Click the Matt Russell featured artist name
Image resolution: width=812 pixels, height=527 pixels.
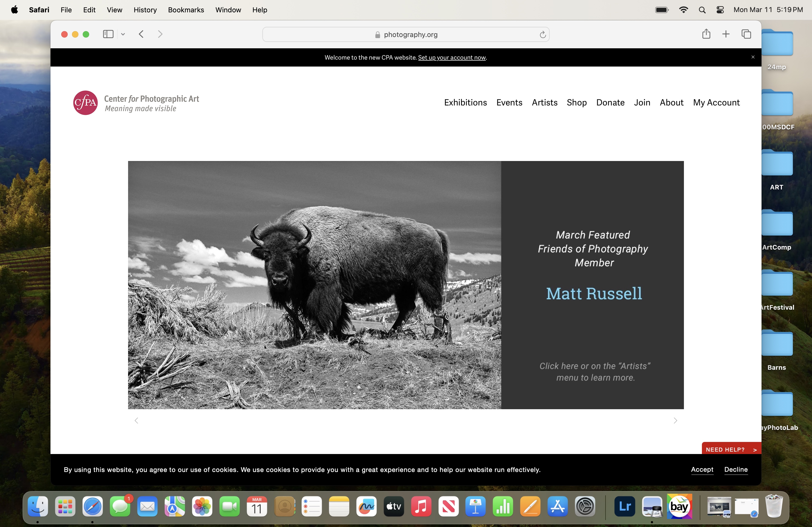pos(594,294)
